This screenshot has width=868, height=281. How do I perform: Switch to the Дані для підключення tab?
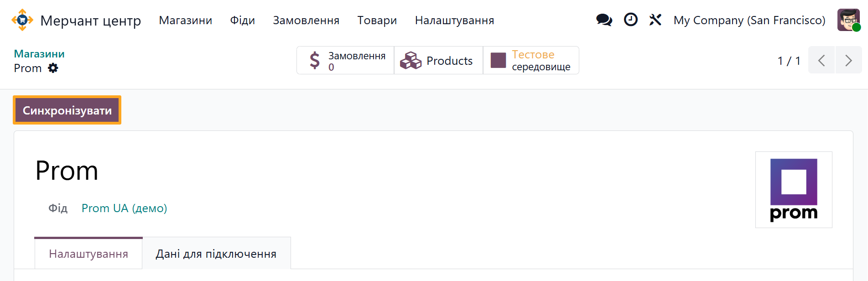point(216,253)
